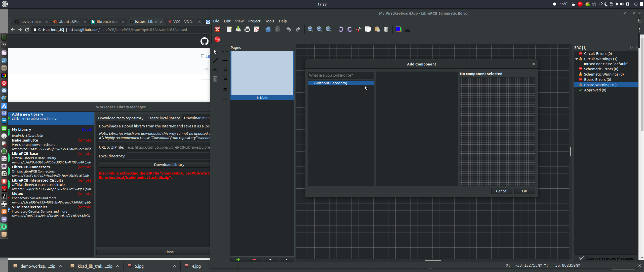Activate the NET label tool
This screenshot has height=272, width=644.
[x=215, y=70]
